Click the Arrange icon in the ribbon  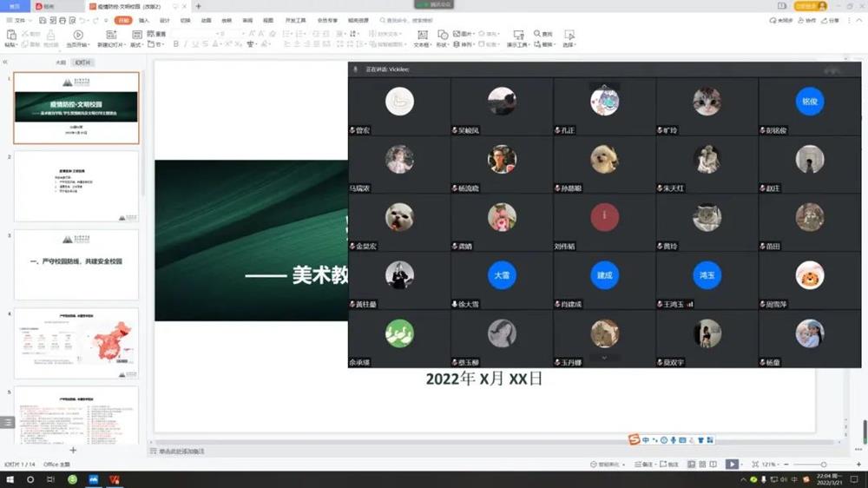pos(457,44)
